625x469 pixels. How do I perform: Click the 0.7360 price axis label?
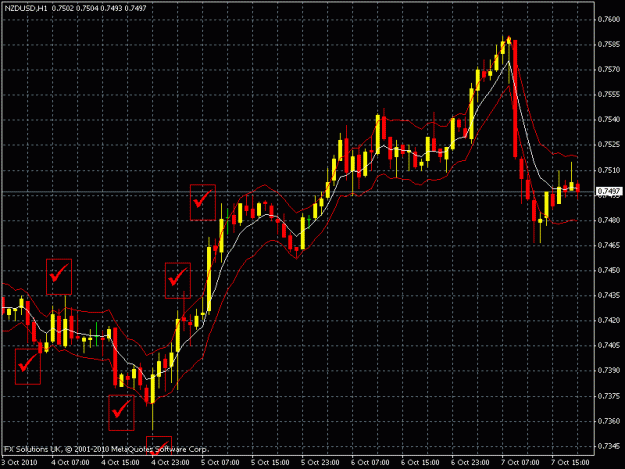pyautogui.click(x=609, y=421)
